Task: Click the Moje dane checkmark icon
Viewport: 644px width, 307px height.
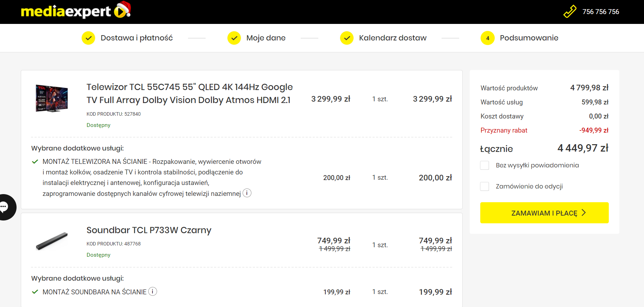Action: click(234, 38)
